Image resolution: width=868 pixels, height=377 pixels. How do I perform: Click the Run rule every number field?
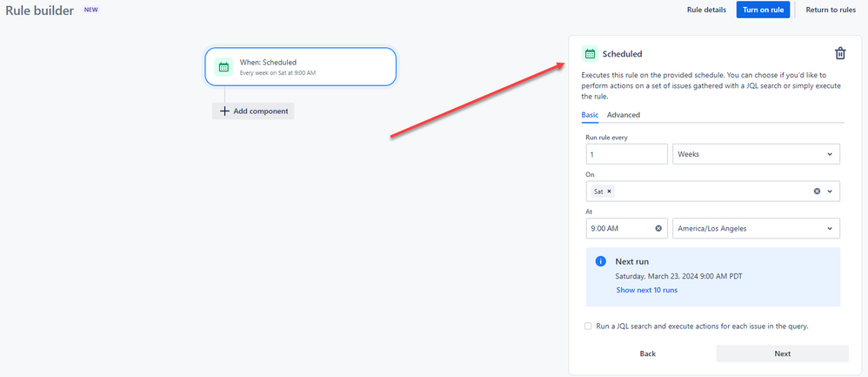[626, 154]
